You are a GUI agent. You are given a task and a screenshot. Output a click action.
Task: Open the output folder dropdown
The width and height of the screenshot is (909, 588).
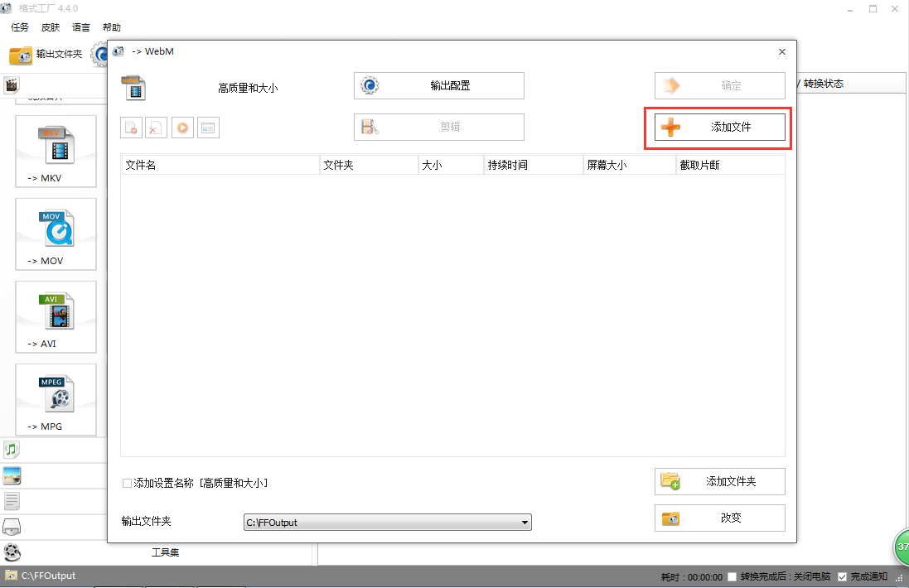coord(525,522)
